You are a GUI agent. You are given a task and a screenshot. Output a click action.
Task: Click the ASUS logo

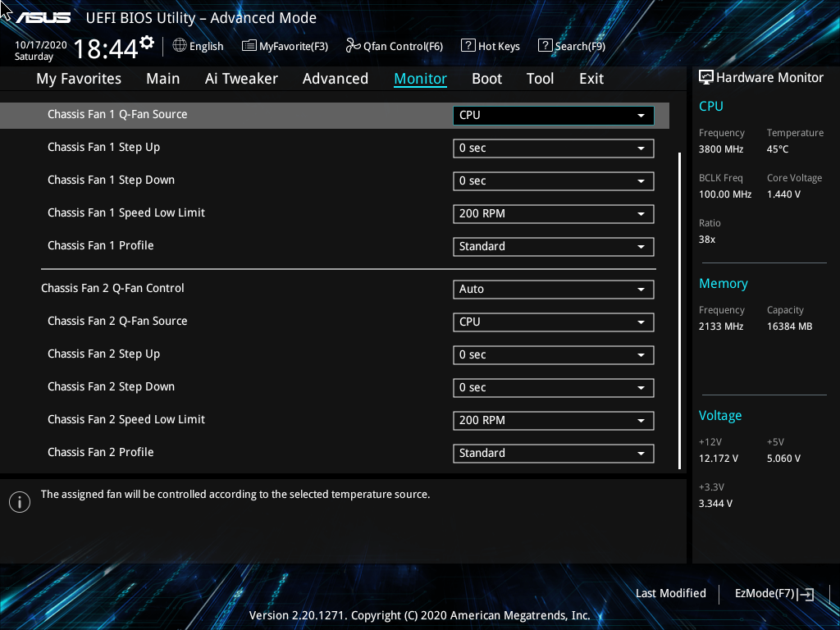point(43,18)
